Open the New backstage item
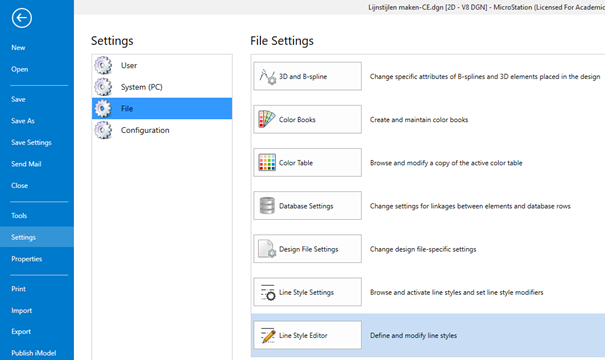605x360 pixels. click(18, 48)
